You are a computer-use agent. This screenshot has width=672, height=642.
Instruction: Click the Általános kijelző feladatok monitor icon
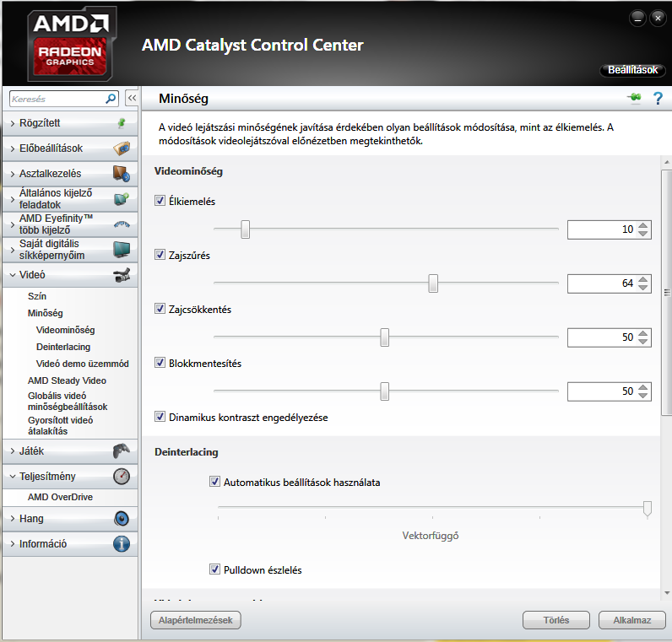122,199
